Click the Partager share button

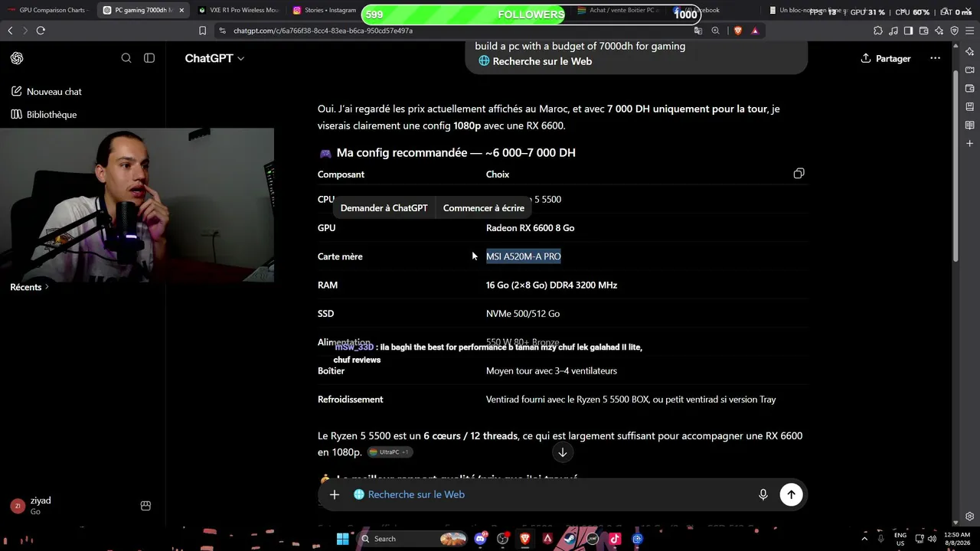[886, 58]
